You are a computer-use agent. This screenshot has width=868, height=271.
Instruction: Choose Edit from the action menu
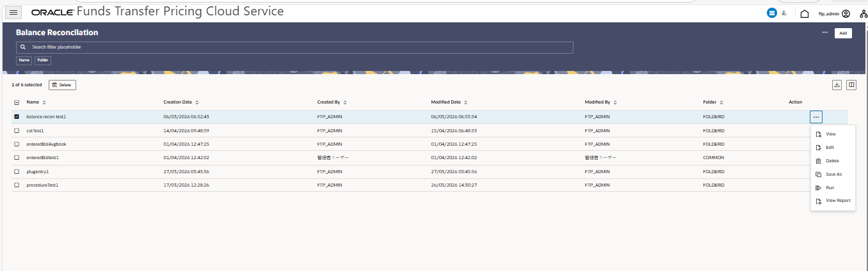[833, 148]
